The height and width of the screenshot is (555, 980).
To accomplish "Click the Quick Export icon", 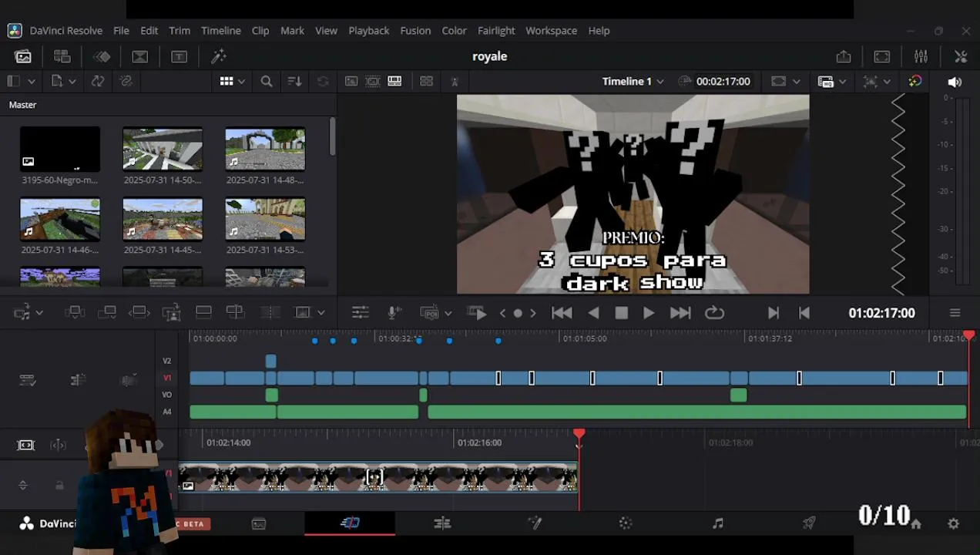I will point(844,56).
